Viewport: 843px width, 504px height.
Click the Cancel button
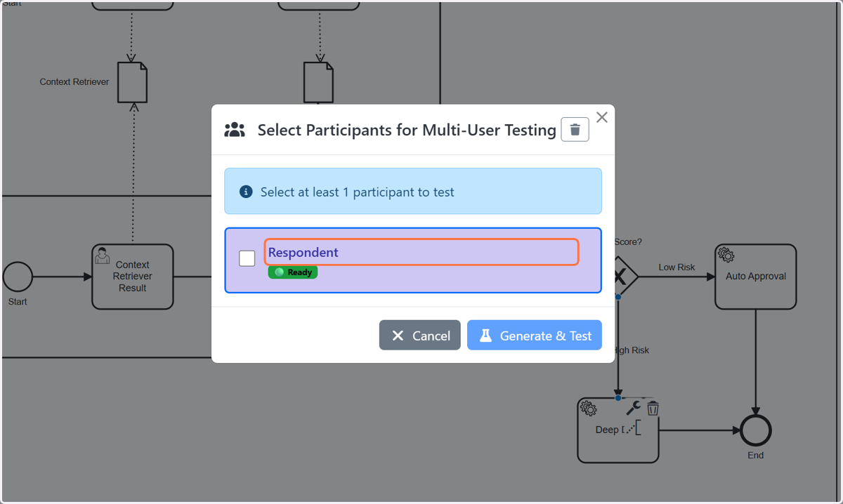[420, 336]
